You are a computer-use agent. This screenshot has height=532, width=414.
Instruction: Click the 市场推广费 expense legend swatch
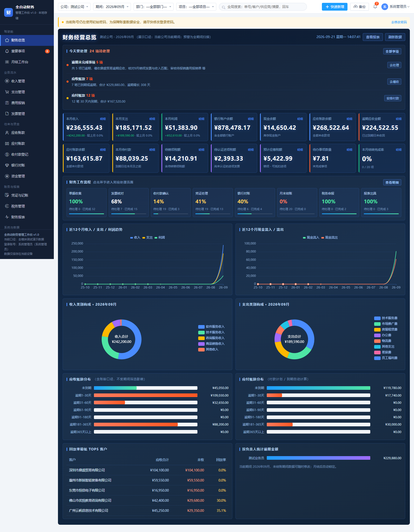pos(377,324)
